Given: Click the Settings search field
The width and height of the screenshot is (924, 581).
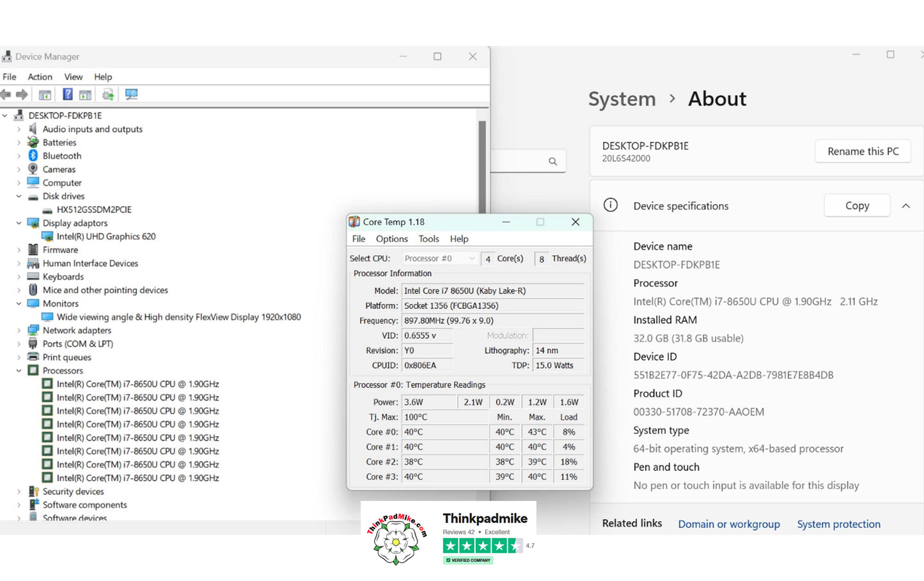Looking at the screenshot, I should (x=528, y=161).
